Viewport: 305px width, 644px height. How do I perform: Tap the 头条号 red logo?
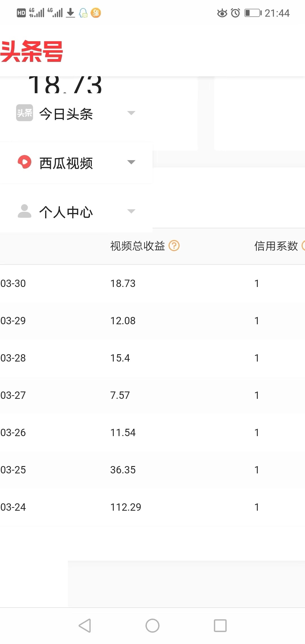32,51
